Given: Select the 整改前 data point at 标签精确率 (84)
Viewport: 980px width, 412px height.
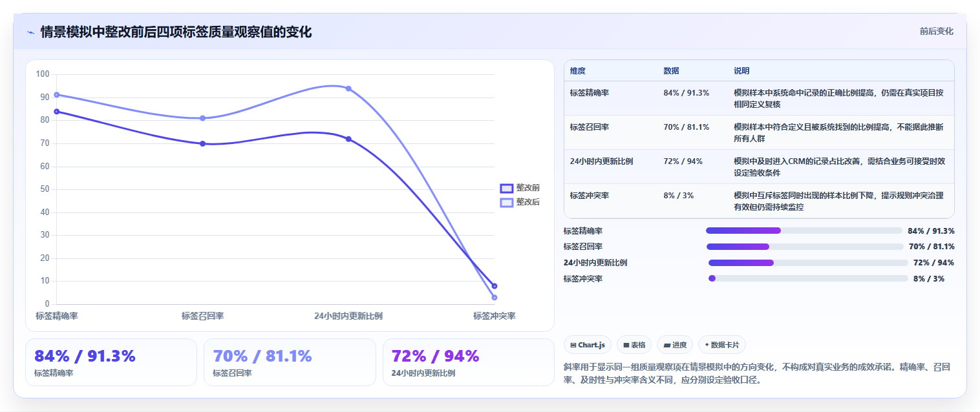Looking at the screenshot, I should pos(57,111).
